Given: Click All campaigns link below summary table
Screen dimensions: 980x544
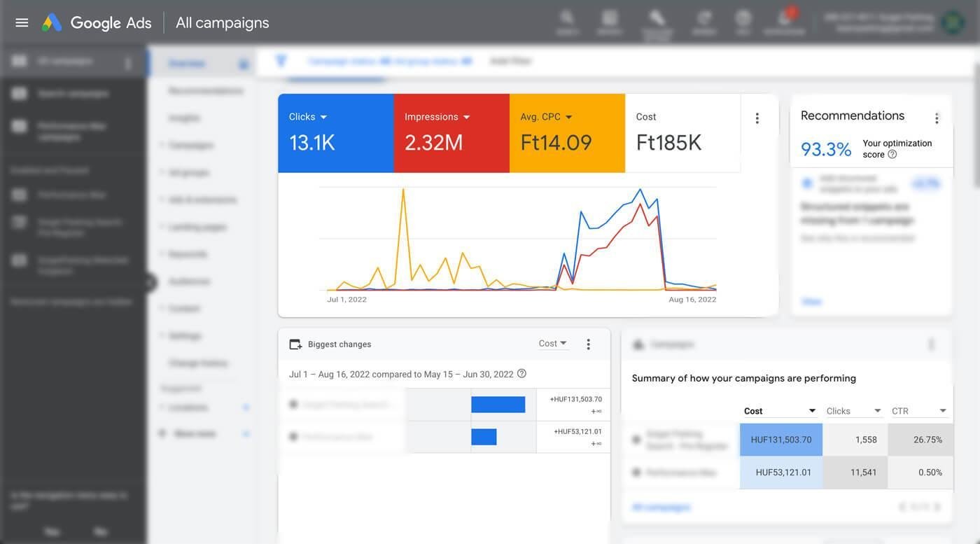Looking at the screenshot, I should click(x=661, y=507).
